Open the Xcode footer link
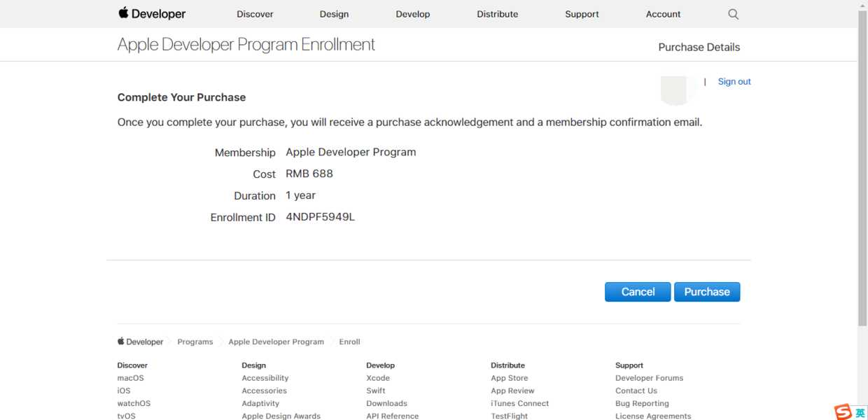 click(x=378, y=378)
